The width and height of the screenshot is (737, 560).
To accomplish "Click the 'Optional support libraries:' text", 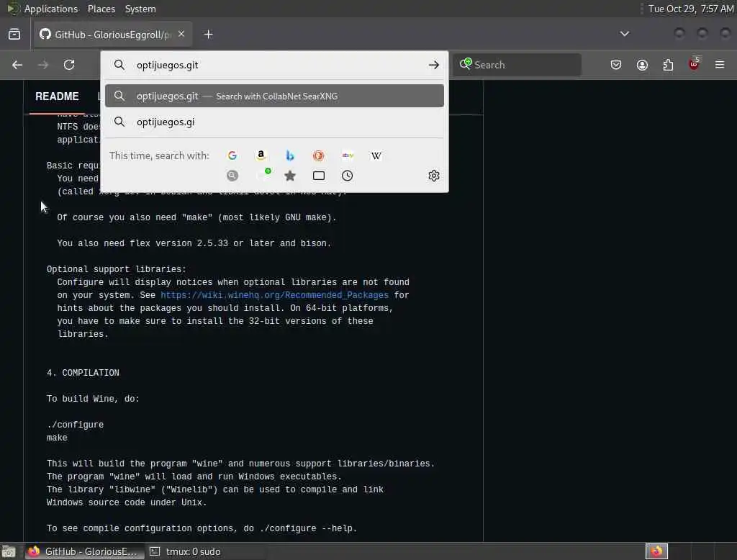I will pos(117,269).
